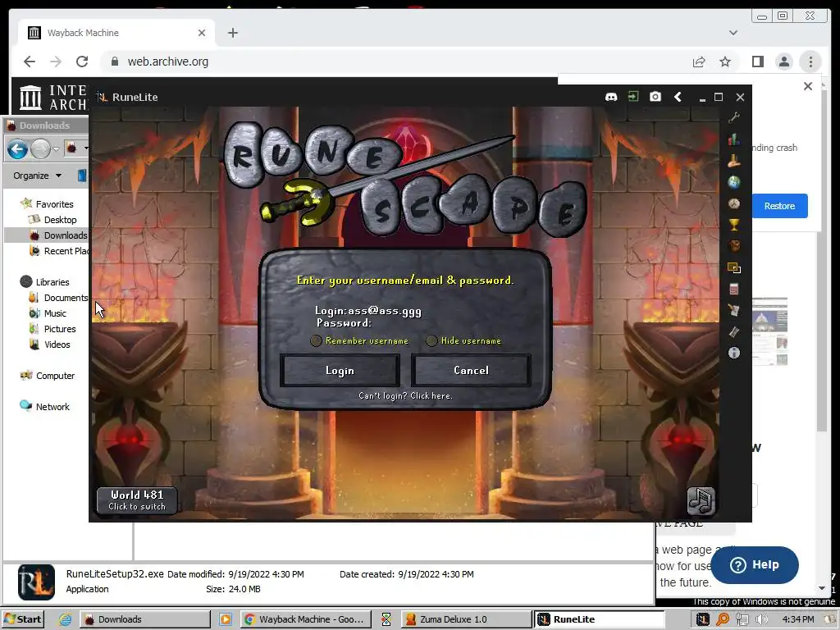
Task: Open Organize dropdown in Downloads window
Action: point(38,176)
